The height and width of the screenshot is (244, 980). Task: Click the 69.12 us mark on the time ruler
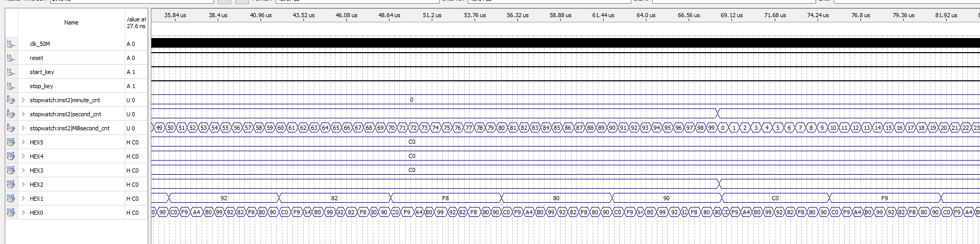pyautogui.click(x=731, y=16)
